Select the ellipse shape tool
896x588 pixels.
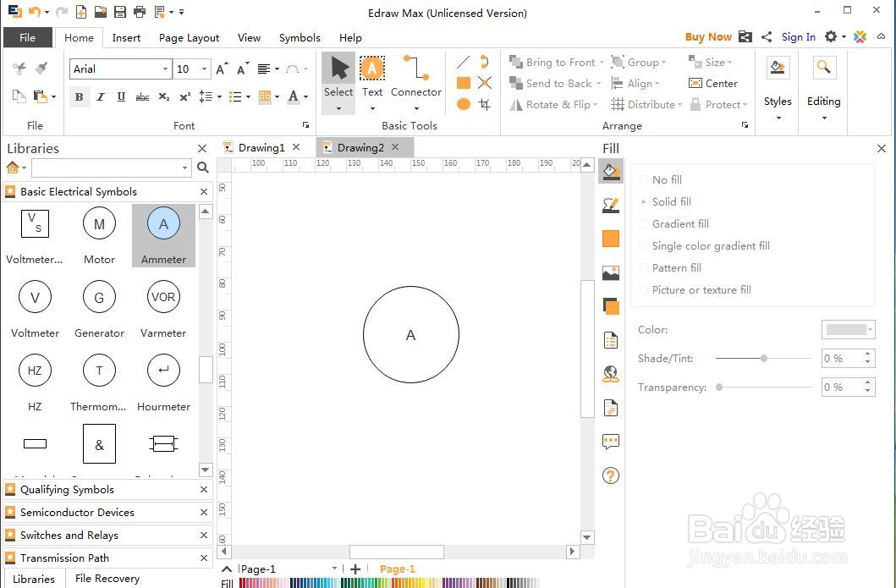click(464, 104)
